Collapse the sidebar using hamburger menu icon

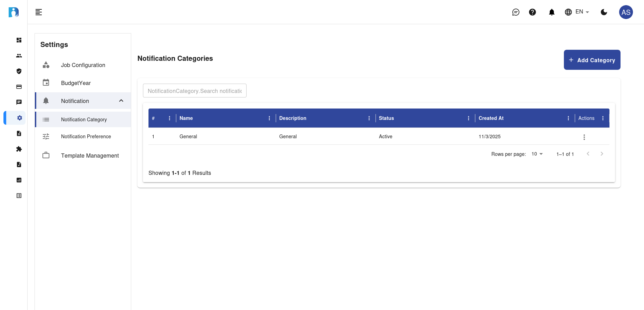point(39,12)
